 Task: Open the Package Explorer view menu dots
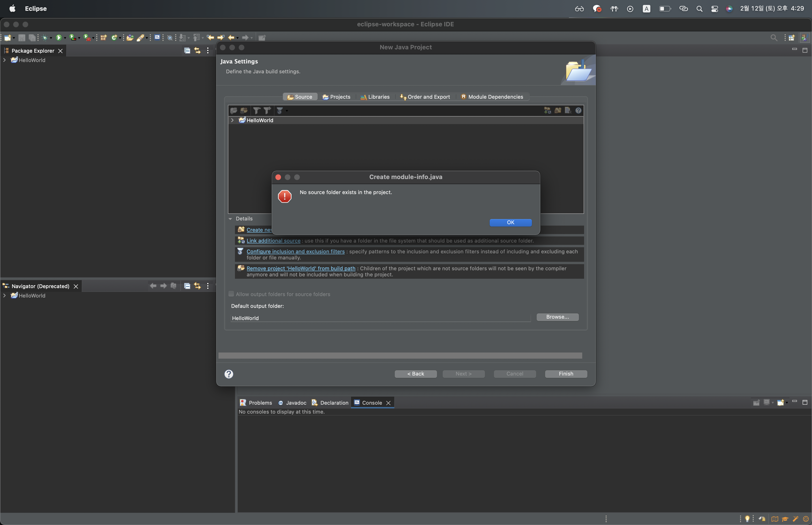click(208, 51)
